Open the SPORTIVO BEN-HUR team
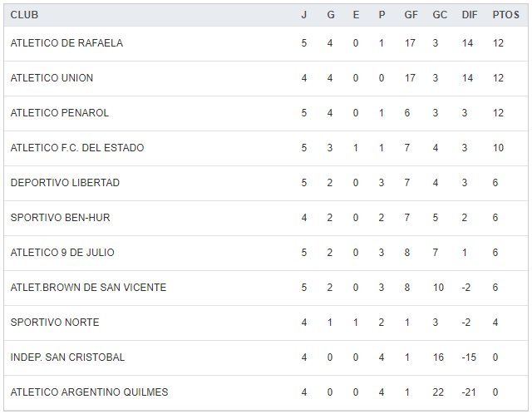Screen dimensions: 532x414 coord(60,218)
